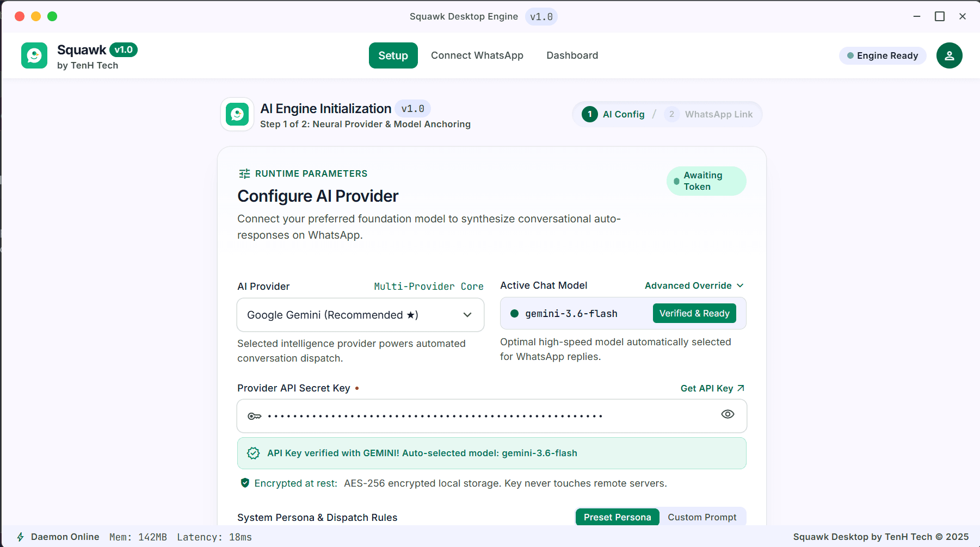980x547 pixels.
Task: Click the 'AI Provider' field label
Action: tap(263, 287)
